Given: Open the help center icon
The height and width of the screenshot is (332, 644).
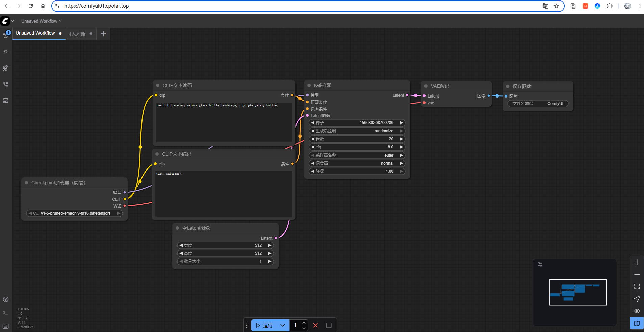Looking at the screenshot, I should coord(6,299).
